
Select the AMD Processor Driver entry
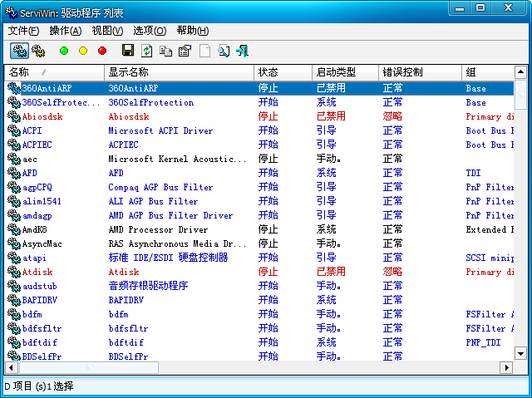pyautogui.click(x=158, y=229)
